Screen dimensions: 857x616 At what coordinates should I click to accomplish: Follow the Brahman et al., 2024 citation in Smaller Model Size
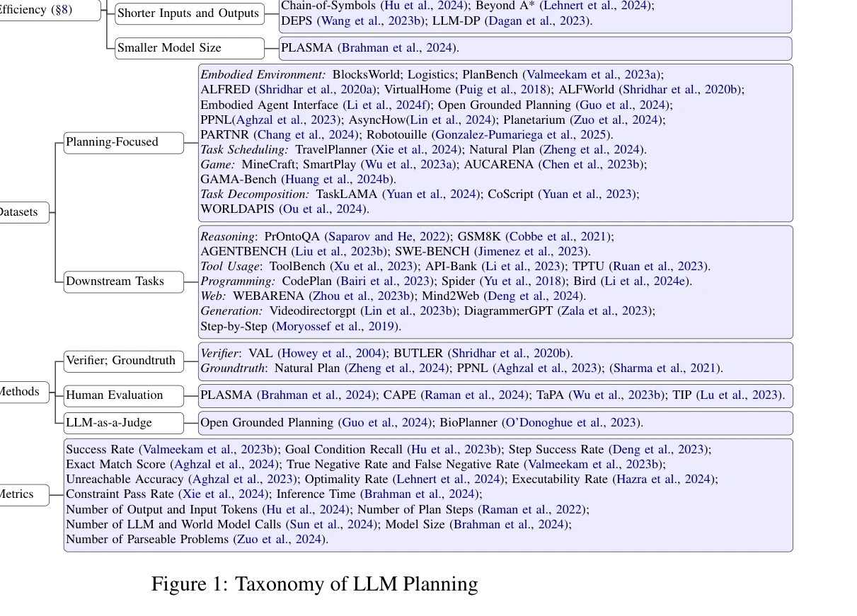[x=398, y=48]
